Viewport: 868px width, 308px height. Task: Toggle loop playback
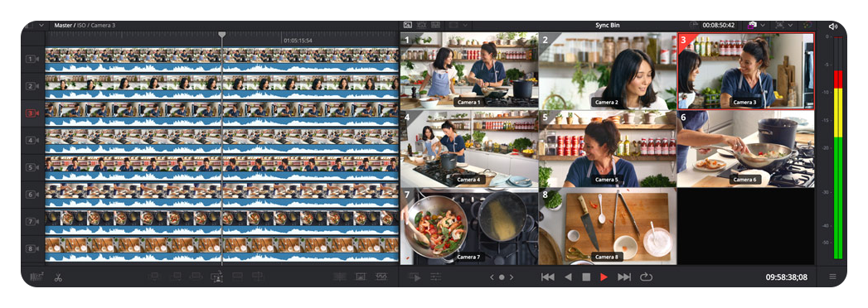(646, 277)
